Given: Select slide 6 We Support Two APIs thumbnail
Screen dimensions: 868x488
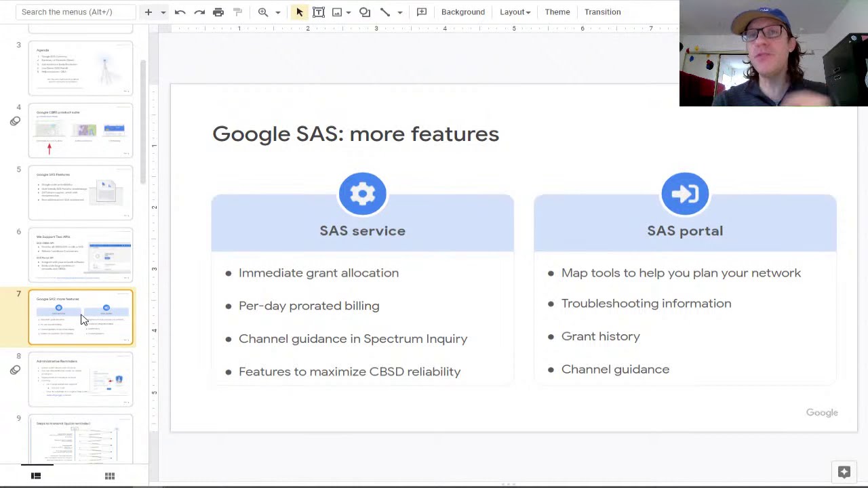Looking at the screenshot, I should pyautogui.click(x=81, y=255).
